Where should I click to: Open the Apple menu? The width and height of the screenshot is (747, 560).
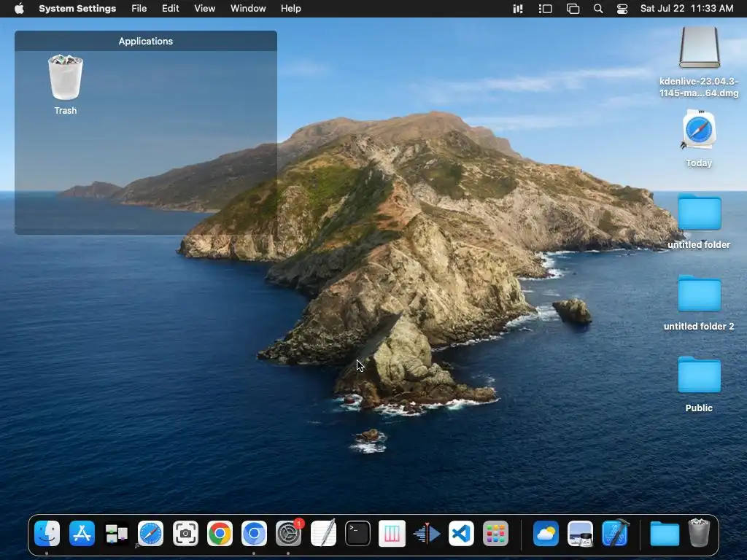(x=19, y=9)
